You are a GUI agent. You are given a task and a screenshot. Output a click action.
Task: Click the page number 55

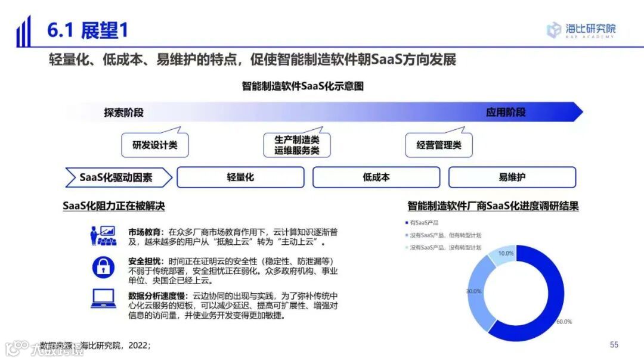point(614,344)
